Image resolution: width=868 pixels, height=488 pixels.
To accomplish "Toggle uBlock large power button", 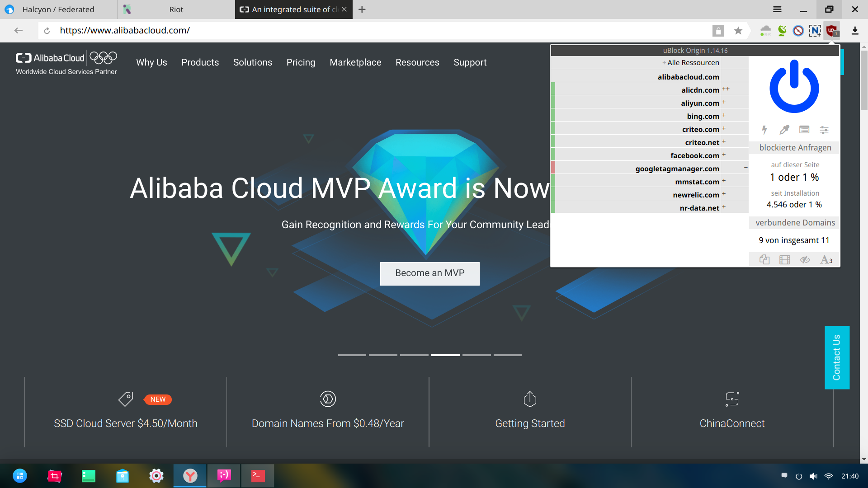I will pyautogui.click(x=794, y=87).
